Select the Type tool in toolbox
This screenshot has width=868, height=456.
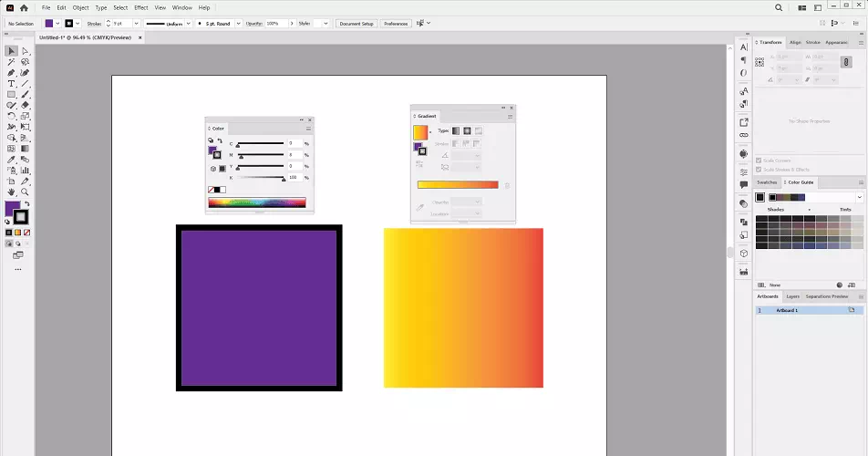pyautogui.click(x=11, y=84)
